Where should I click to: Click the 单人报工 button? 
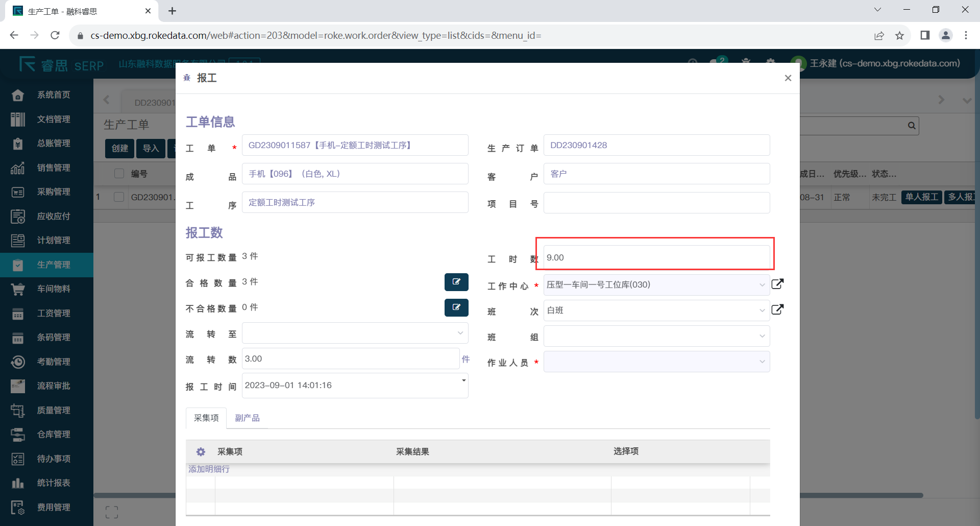[921, 197]
